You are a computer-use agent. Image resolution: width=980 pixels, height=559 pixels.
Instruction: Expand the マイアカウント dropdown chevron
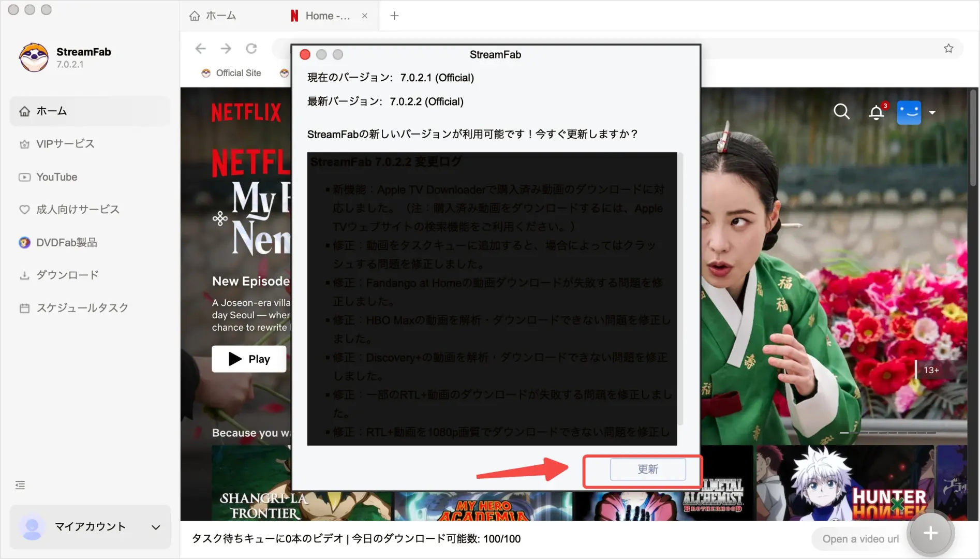click(x=156, y=527)
